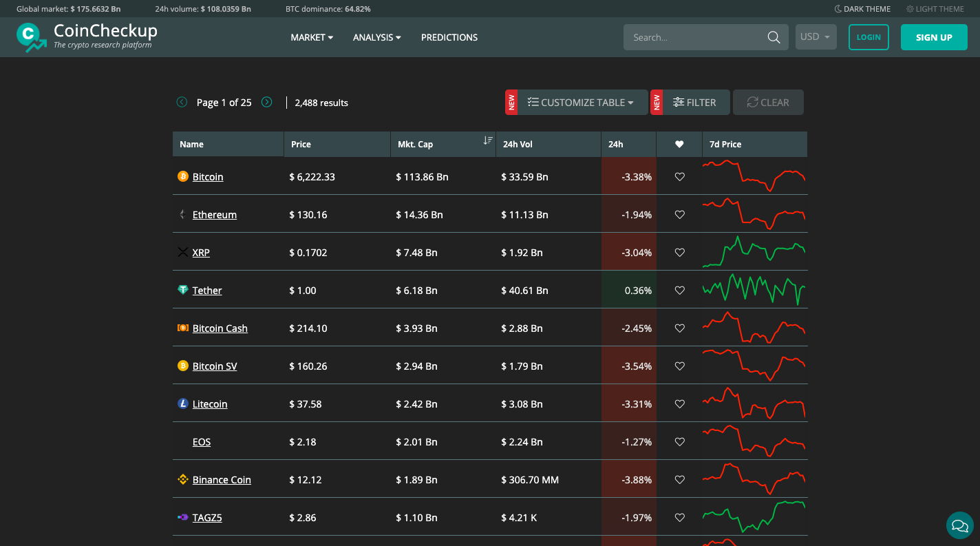Open the Ethereum link
The width and height of the screenshot is (980, 546).
pos(215,215)
